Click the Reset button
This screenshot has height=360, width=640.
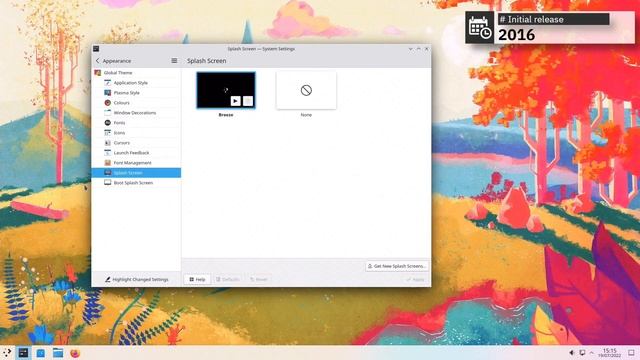(259, 280)
